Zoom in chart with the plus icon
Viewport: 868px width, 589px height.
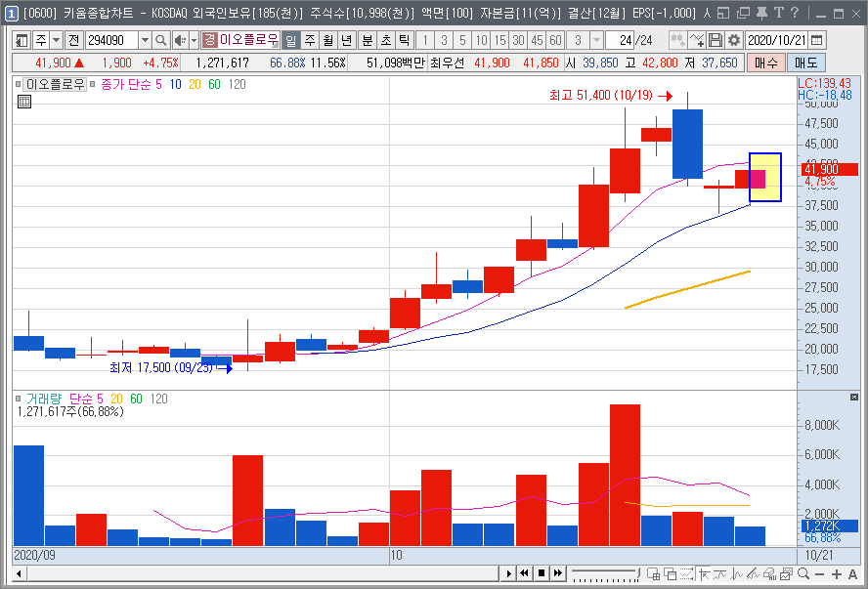pyautogui.click(x=837, y=574)
